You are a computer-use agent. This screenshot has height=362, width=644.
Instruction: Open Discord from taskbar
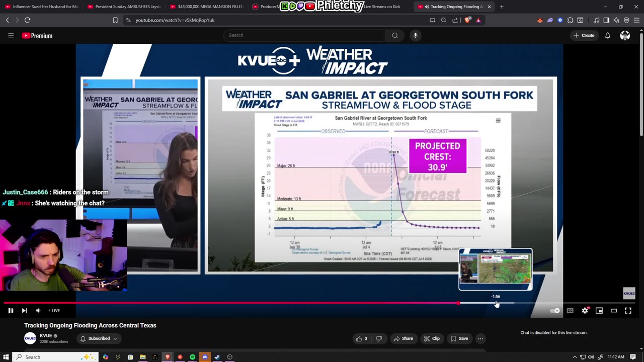205,357
